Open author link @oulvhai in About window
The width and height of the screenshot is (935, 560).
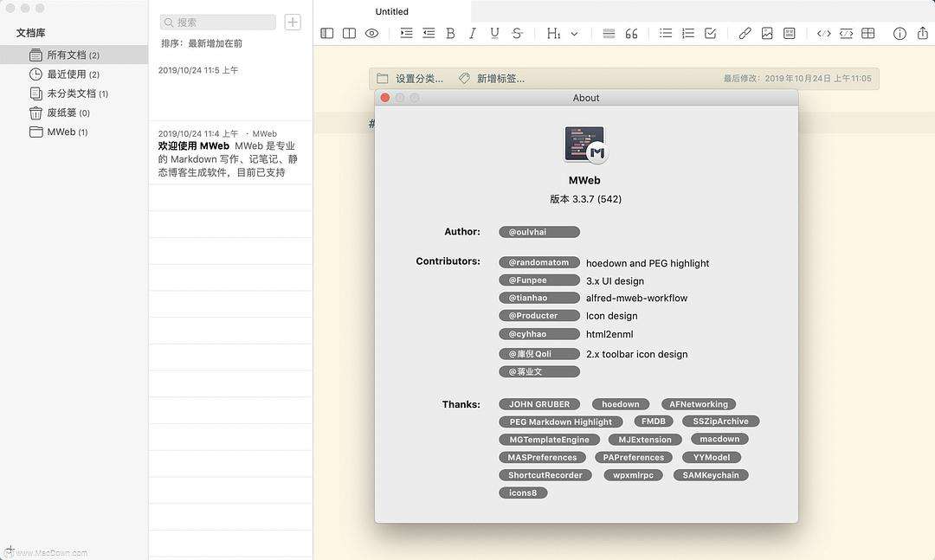(538, 231)
